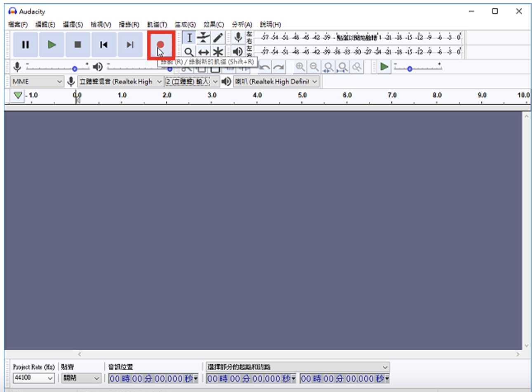532x392 pixels.
Task: Open the playback device dropdown
Action: [276, 82]
